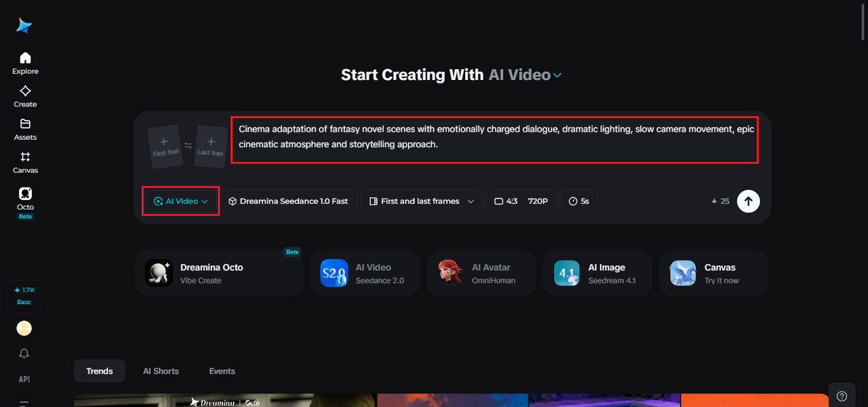Open the Create section
Screen dimensions: 868x407
(x=25, y=96)
